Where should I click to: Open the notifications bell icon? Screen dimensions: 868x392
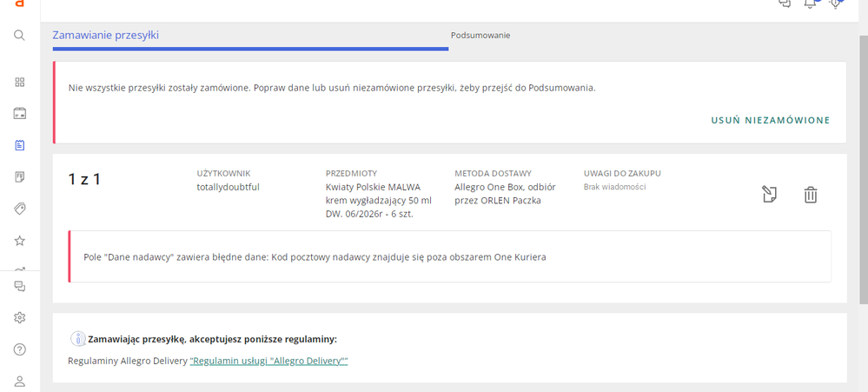(x=810, y=4)
